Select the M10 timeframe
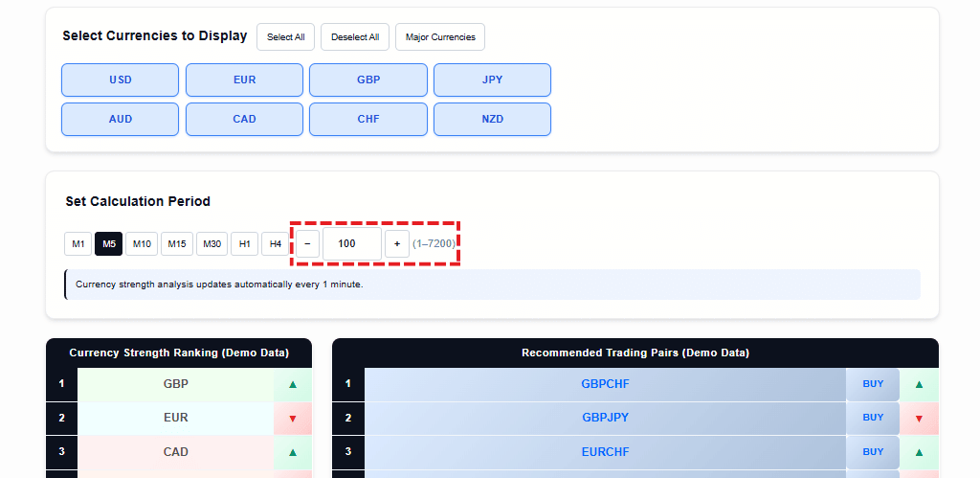This screenshot has width=980, height=478. [x=142, y=244]
